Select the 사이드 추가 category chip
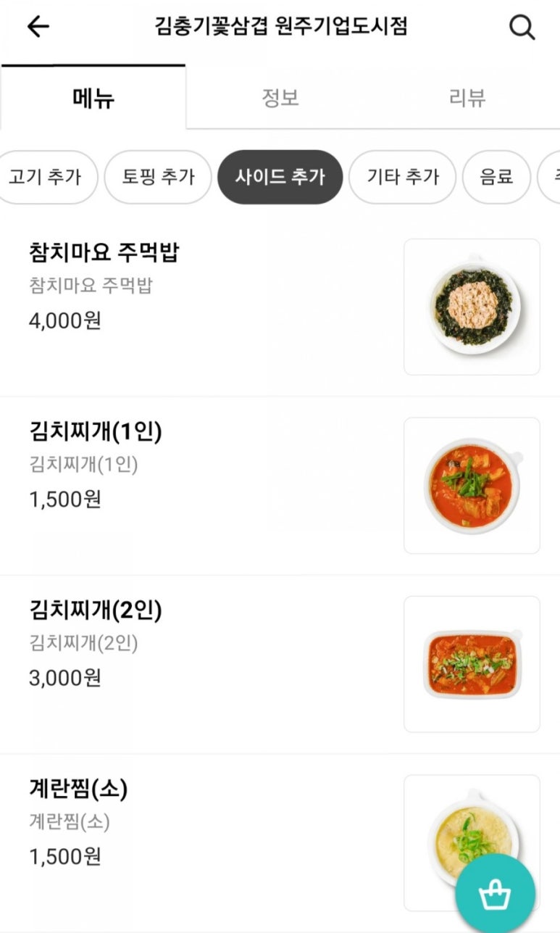Image resolution: width=560 pixels, height=933 pixels. coord(280,177)
